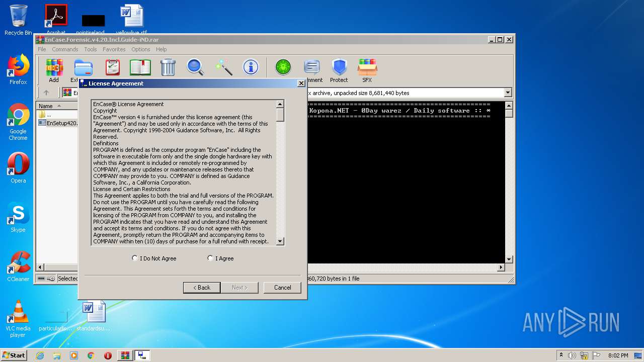Click the Windows Explorer taskbar icon
This screenshot has width=644, height=362.
click(x=57, y=355)
